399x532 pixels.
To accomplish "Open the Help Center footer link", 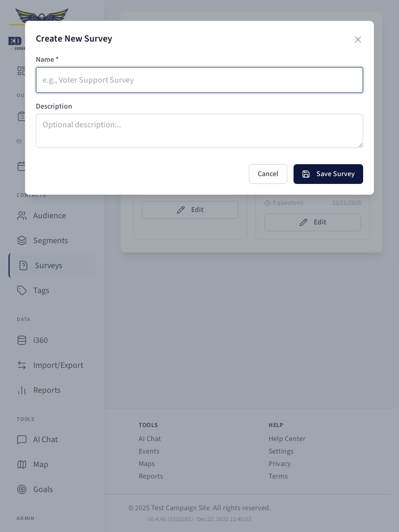I will pos(287,439).
